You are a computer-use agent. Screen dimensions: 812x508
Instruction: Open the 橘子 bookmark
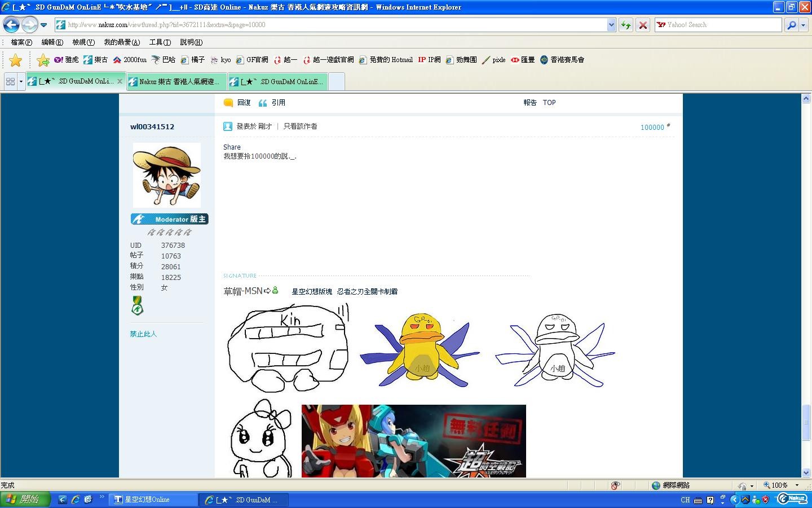[192, 60]
